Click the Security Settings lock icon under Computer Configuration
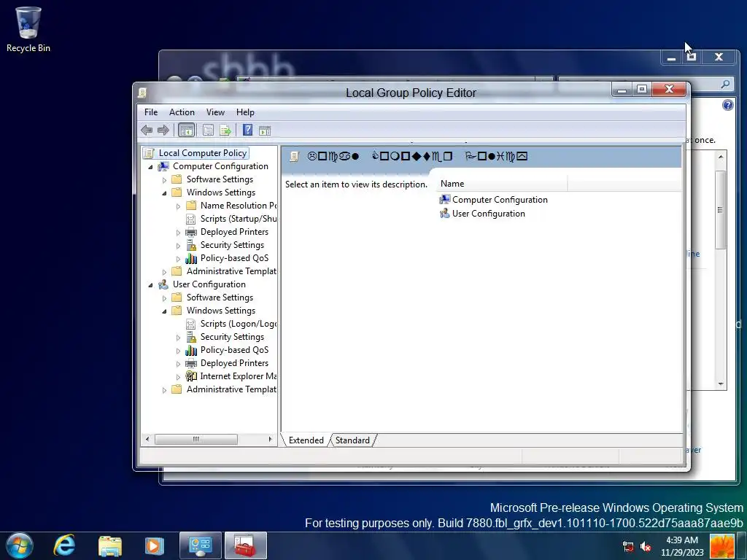The width and height of the screenshot is (747, 560). tap(191, 245)
